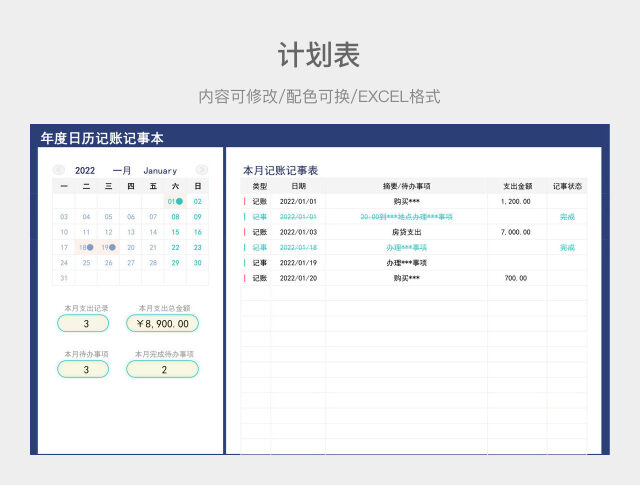Click the 摘要/待办事项 column header

point(407,186)
